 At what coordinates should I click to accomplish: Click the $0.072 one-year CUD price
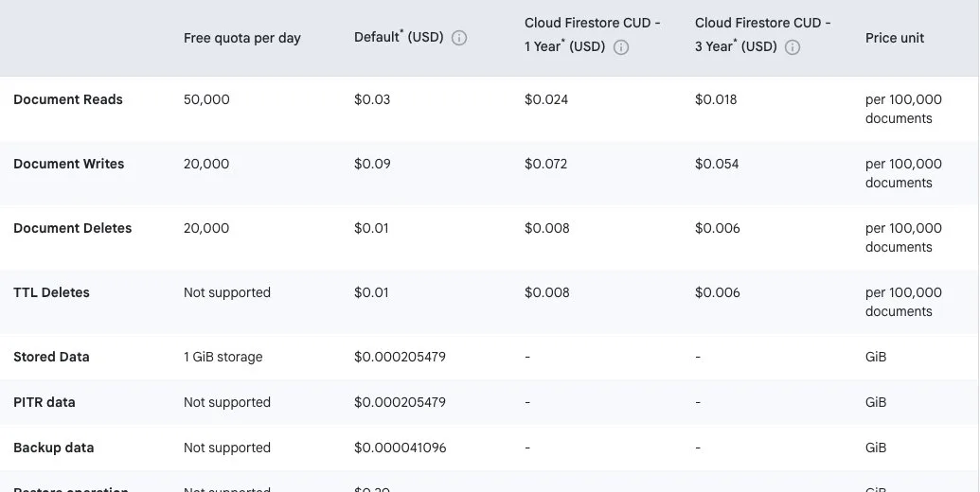pyautogui.click(x=546, y=165)
